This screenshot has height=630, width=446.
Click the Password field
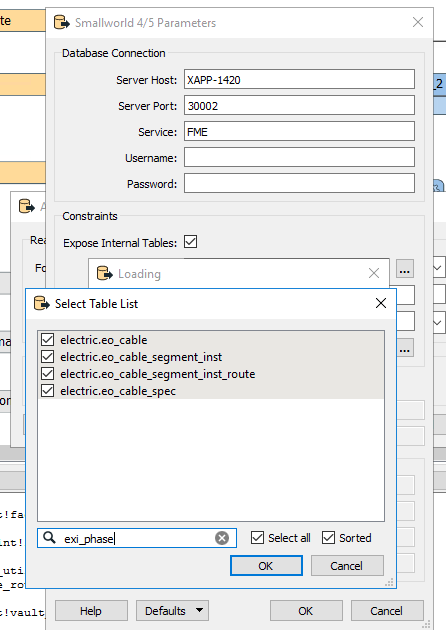(299, 184)
